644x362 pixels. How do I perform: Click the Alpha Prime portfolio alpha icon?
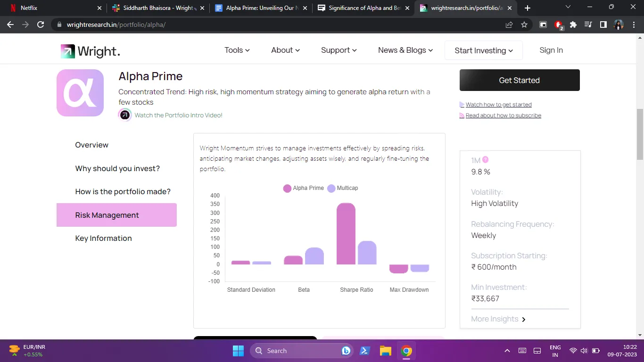pos(80,93)
